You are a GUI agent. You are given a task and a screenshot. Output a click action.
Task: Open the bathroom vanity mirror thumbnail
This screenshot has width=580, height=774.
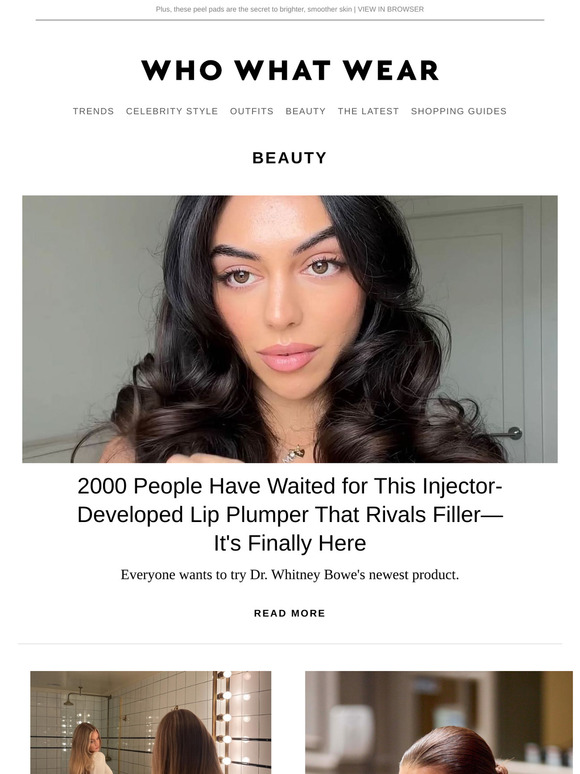(151, 722)
